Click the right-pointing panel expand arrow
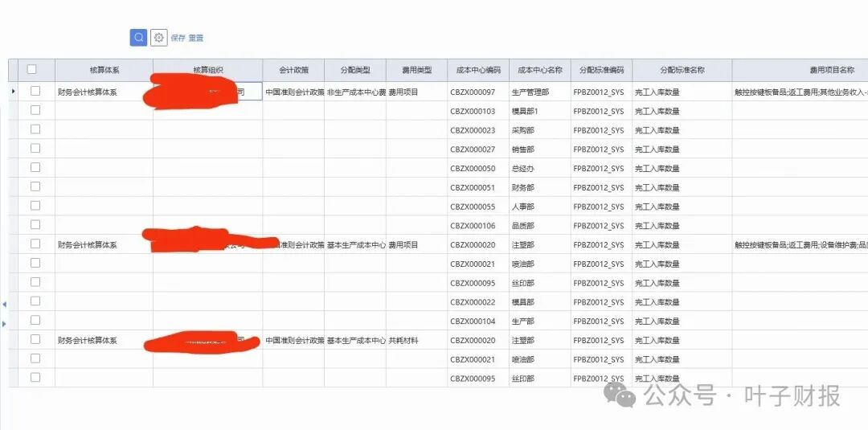 [4, 323]
